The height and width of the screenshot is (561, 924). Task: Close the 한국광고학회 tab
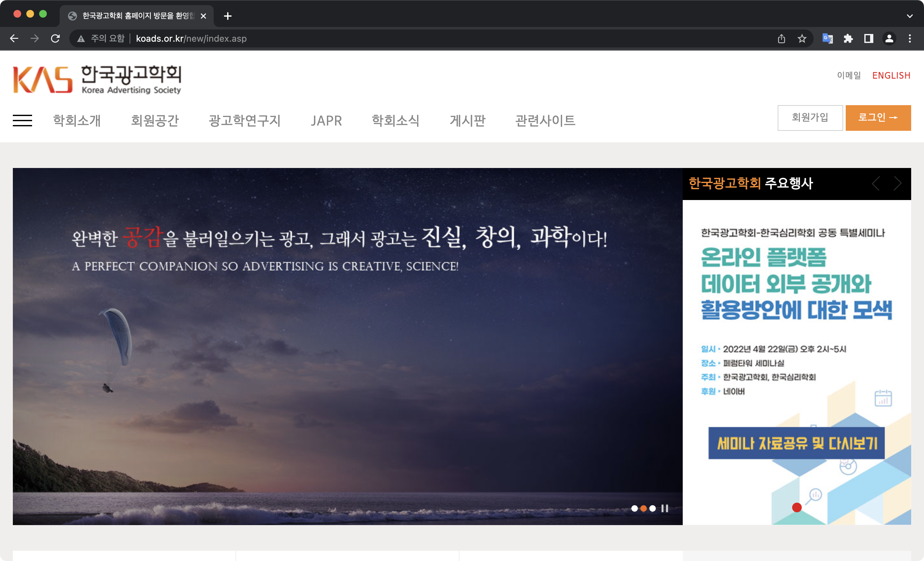click(x=203, y=16)
